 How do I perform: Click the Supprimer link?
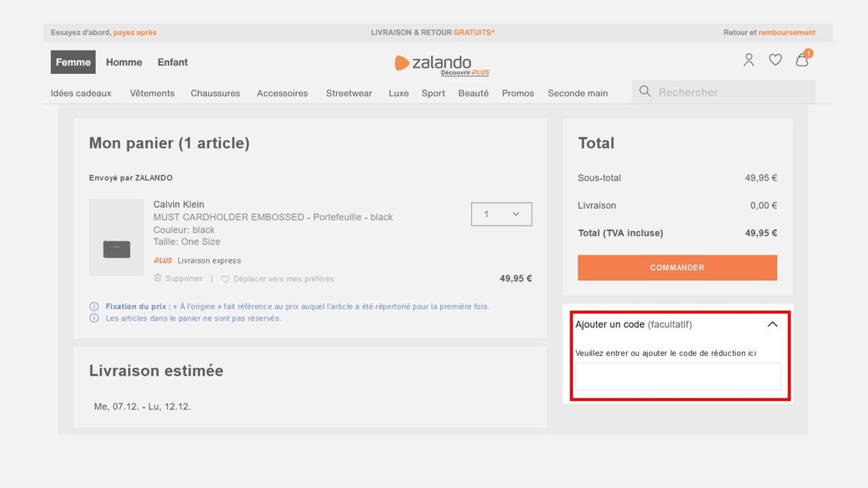click(184, 279)
